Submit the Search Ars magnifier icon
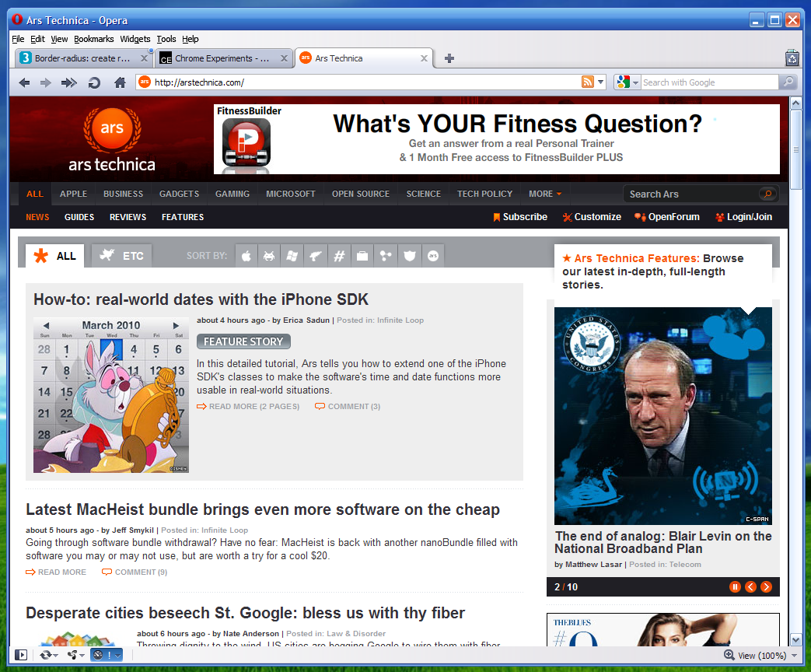 click(x=767, y=194)
